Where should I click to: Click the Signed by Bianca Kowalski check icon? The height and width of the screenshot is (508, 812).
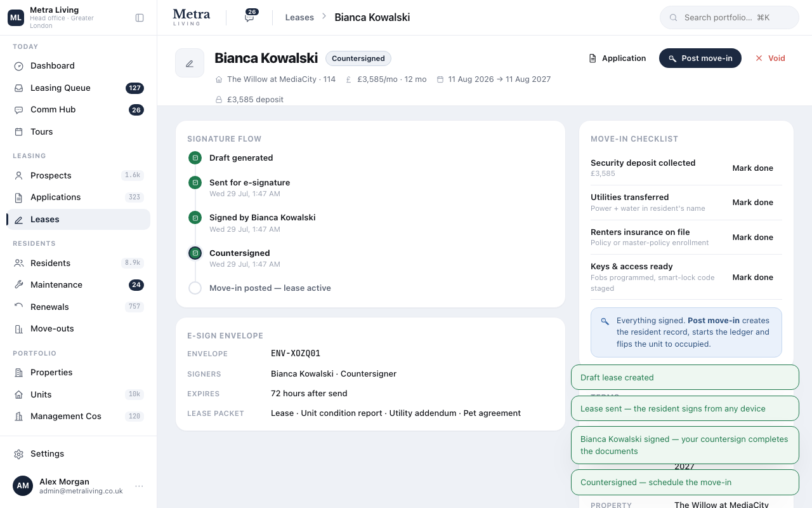click(x=195, y=218)
